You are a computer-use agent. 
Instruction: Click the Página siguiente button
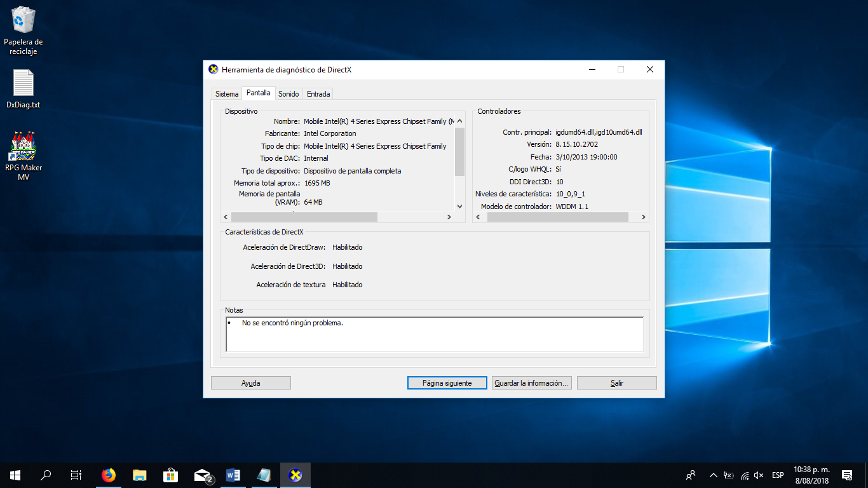click(x=447, y=383)
